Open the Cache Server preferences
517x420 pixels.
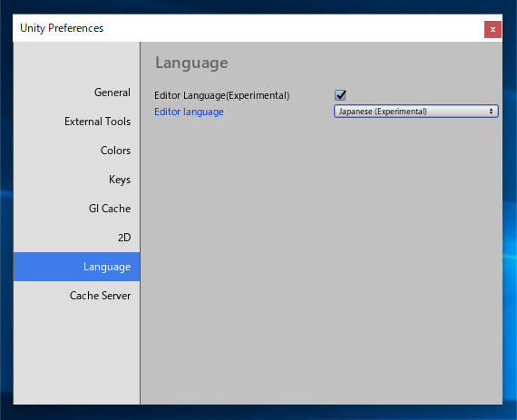tap(76, 296)
